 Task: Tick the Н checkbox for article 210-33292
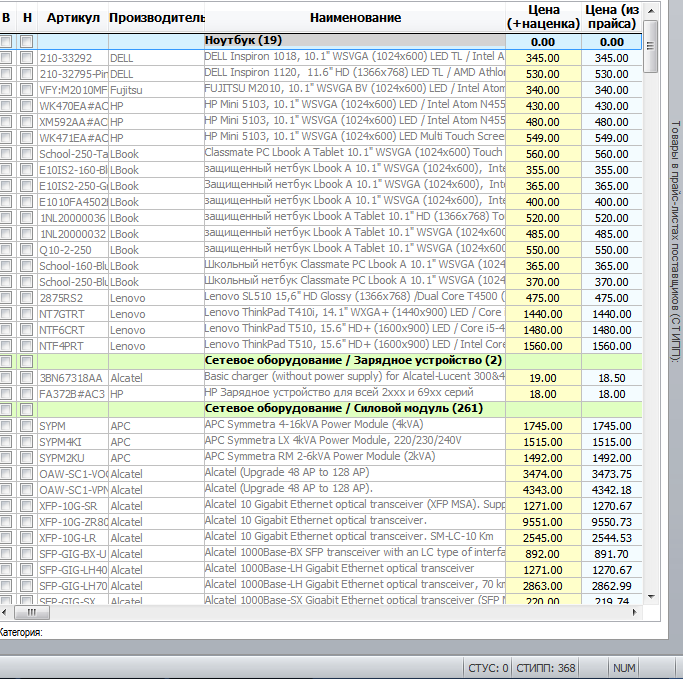click(27, 58)
